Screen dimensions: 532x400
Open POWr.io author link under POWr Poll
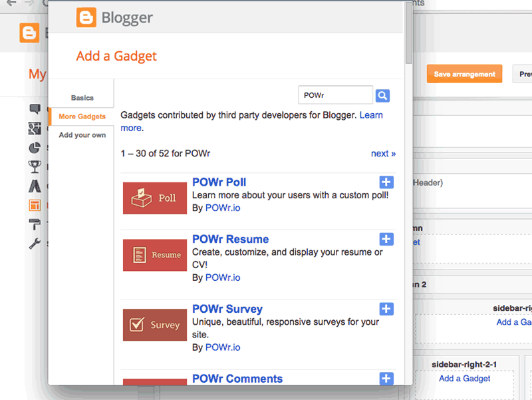[x=223, y=208]
